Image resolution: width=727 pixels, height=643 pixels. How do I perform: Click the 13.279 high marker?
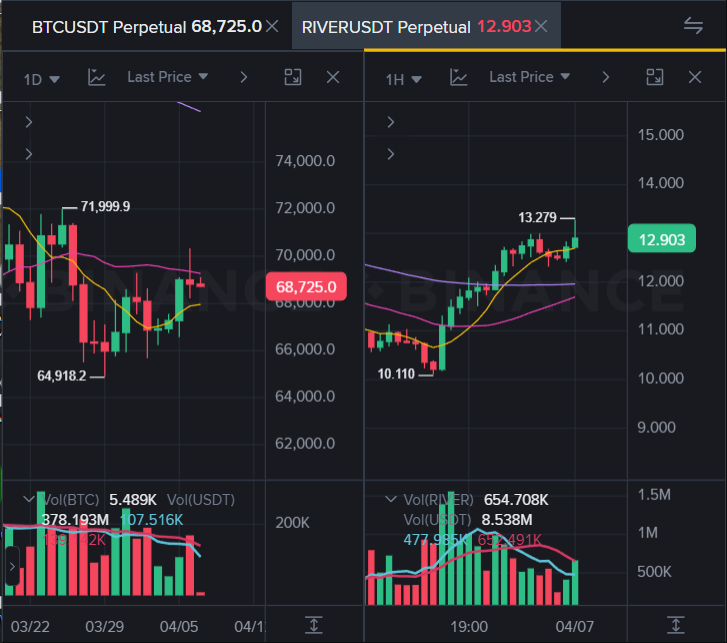tap(537, 217)
